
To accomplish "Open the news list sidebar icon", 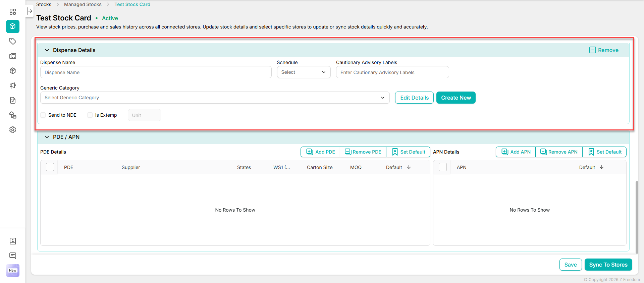I will [x=13, y=56].
